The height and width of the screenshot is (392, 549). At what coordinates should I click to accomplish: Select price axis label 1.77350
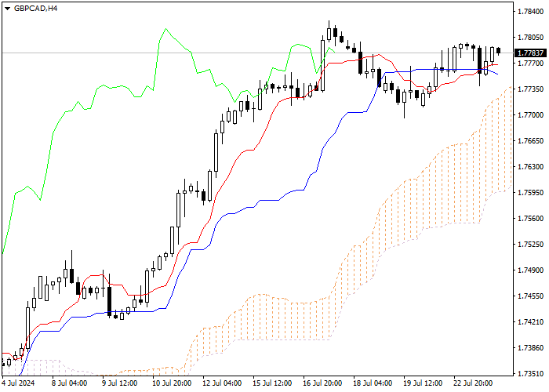pyautogui.click(x=531, y=89)
